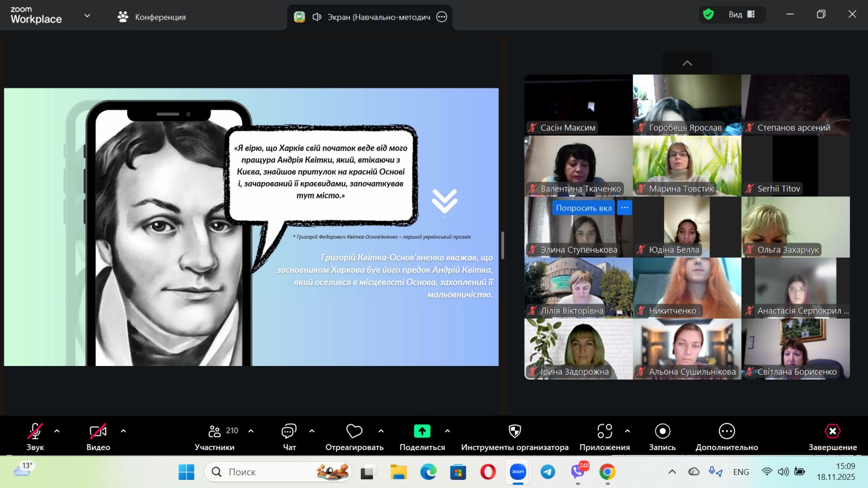
Task: Start recording with the Record icon
Action: coord(662,432)
